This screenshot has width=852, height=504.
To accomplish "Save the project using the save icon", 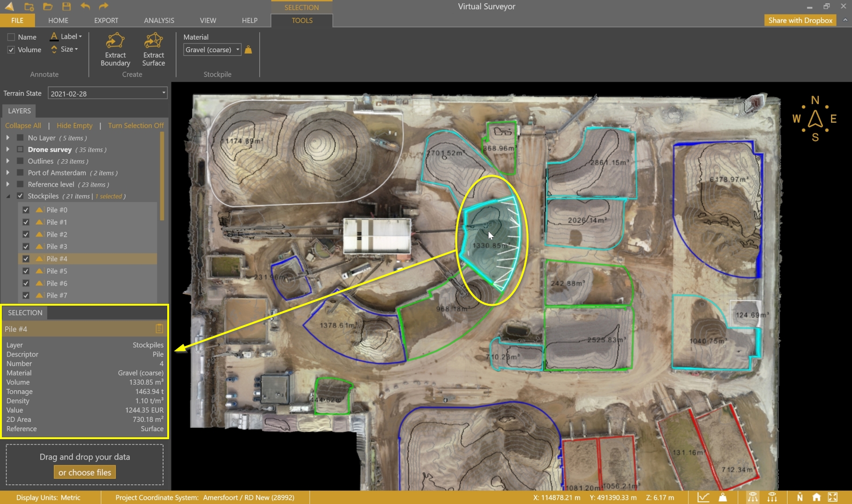I will coord(66,7).
